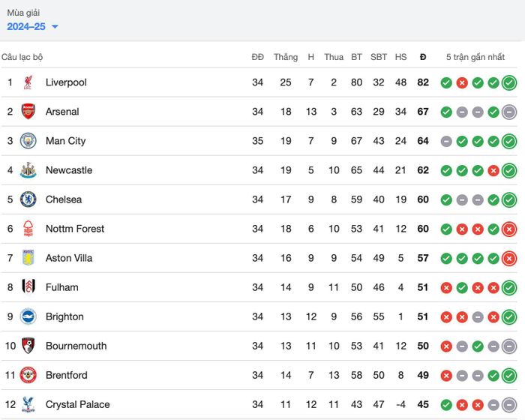Click the dropdown arrow beside 2024–25
Screen dimensions: 525x420
pyautogui.click(x=55, y=26)
